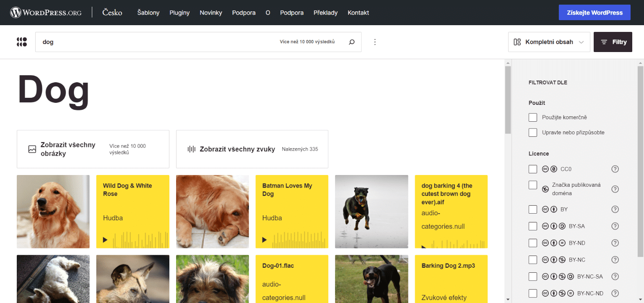
Task: Play Wild Dog & White Rose track
Action: [105, 240]
